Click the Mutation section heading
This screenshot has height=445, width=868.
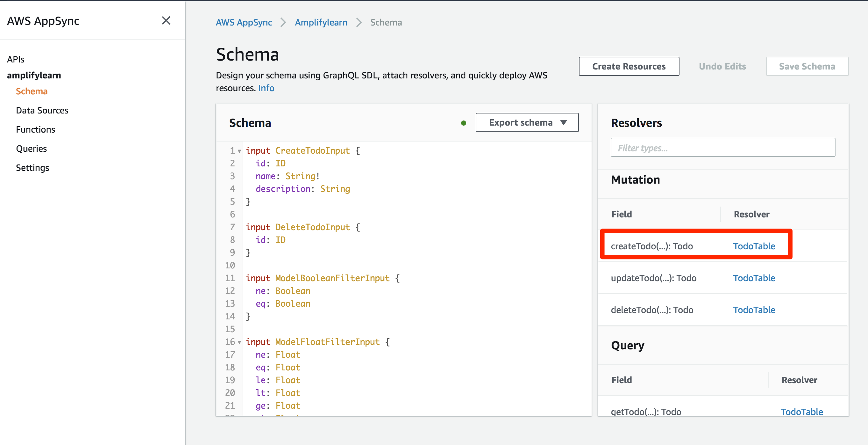click(x=635, y=179)
